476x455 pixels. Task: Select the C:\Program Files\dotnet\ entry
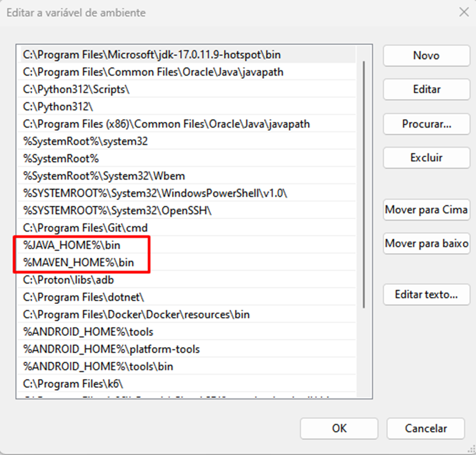click(187, 297)
